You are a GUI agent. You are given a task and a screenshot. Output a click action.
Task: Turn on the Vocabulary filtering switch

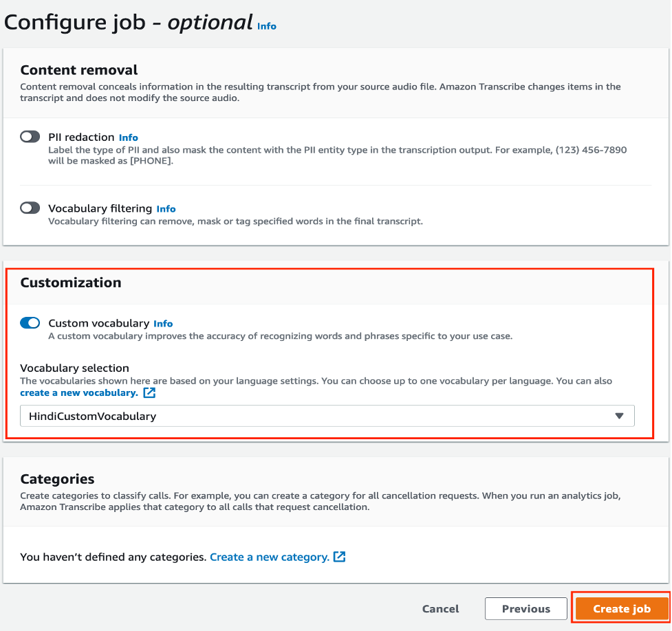coord(30,208)
